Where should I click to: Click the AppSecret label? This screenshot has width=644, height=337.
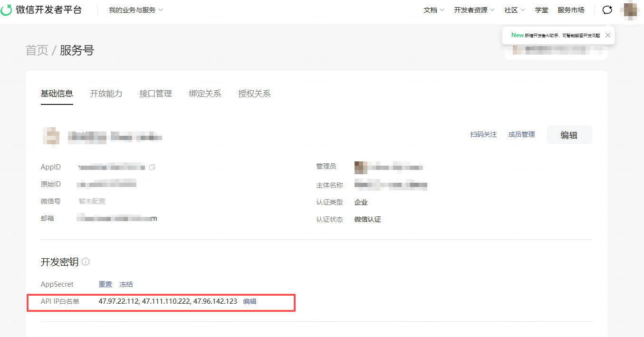[57, 284]
